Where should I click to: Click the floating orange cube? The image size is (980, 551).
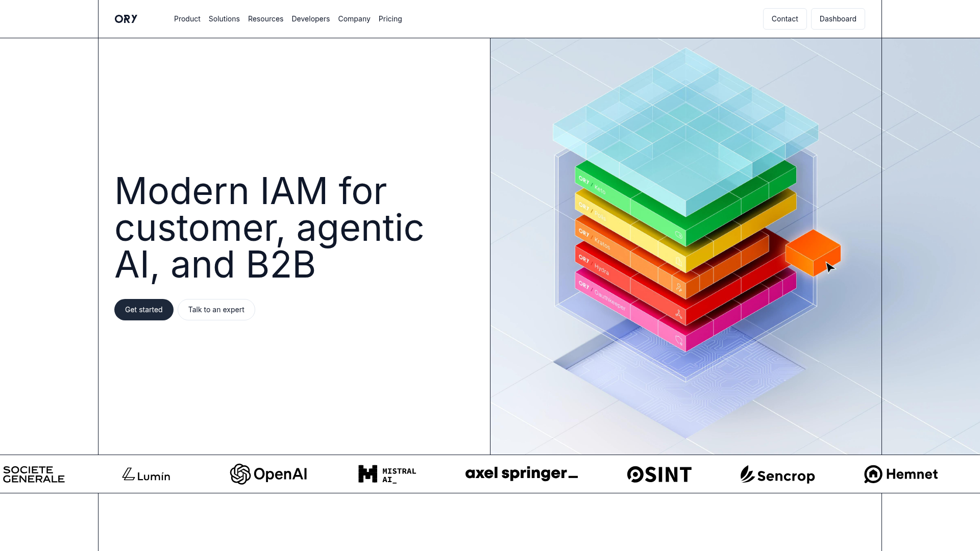tap(812, 252)
